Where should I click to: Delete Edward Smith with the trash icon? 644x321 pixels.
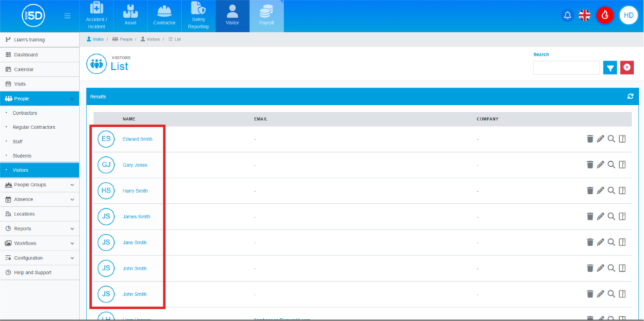[590, 139]
